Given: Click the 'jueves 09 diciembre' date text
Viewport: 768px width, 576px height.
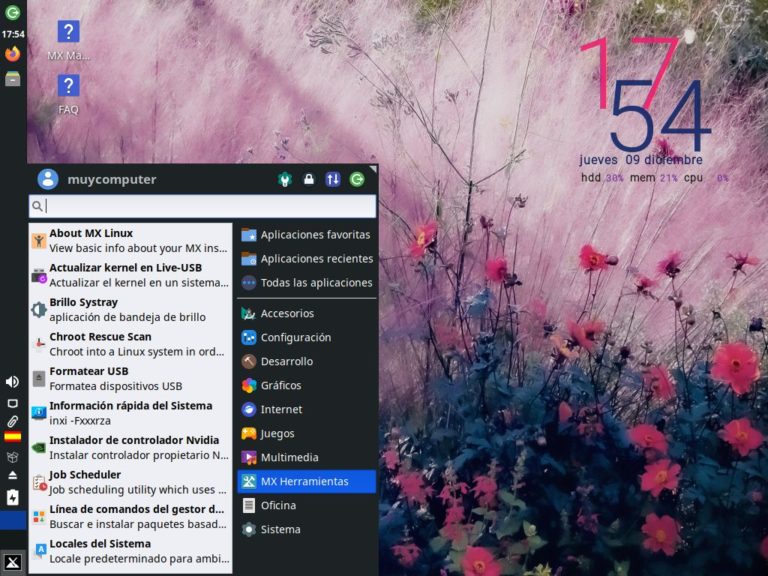Looking at the screenshot, I should [641, 160].
